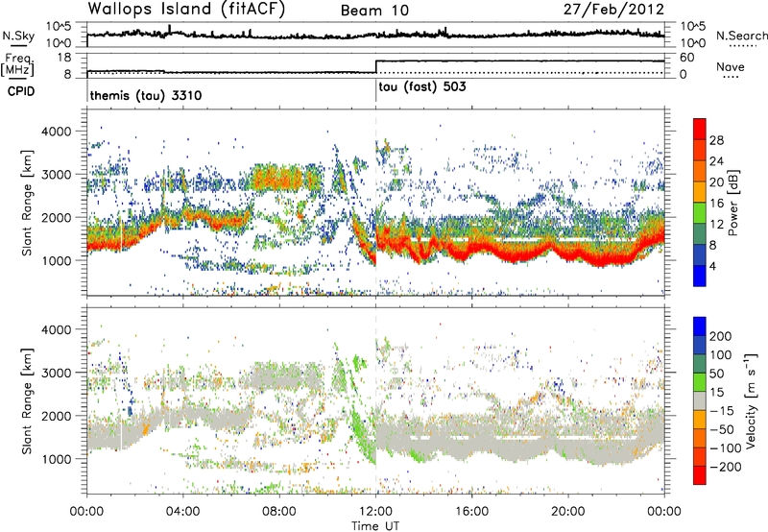Select the "Slant Range [km]" label of the velocity panel

[x=28, y=401]
